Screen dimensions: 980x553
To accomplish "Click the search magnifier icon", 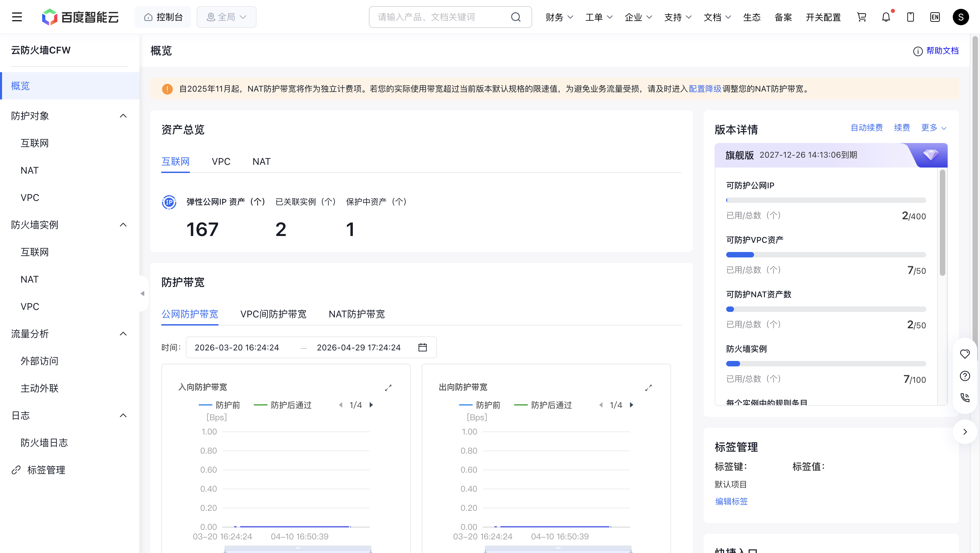I will point(516,17).
